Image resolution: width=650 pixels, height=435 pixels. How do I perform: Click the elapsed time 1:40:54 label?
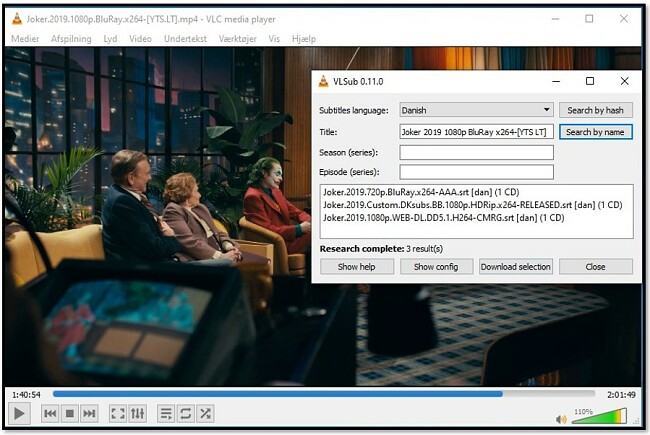(26, 394)
